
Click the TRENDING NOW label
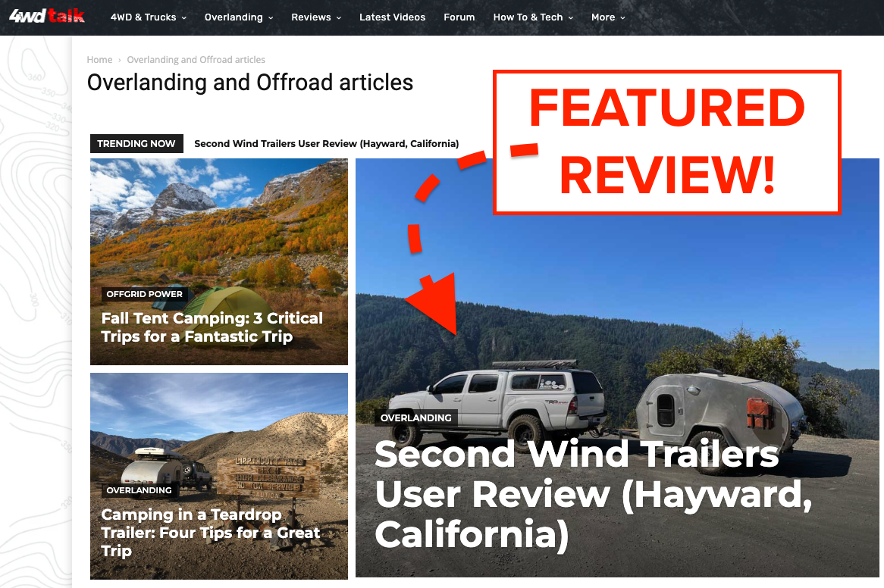[136, 144]
